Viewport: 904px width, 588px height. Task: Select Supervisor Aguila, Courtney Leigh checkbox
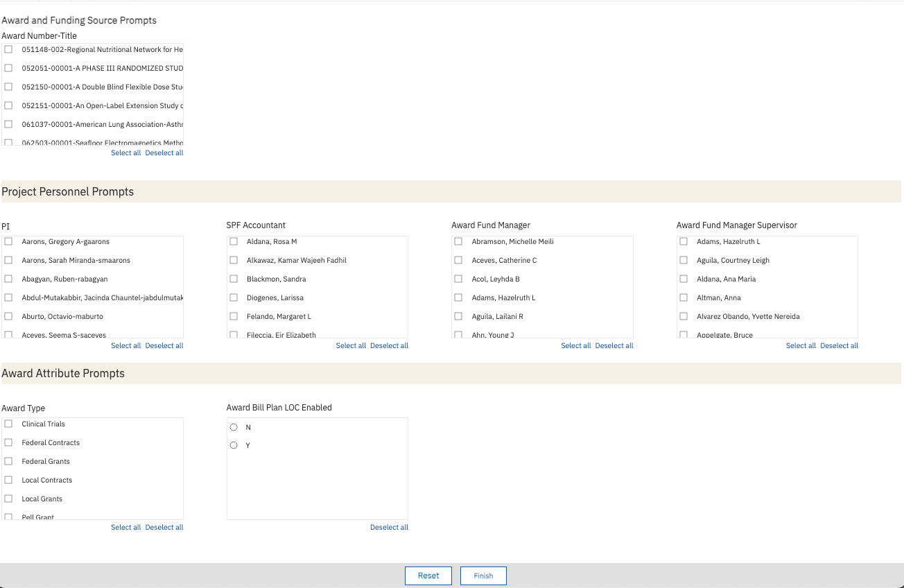point(684,260)
